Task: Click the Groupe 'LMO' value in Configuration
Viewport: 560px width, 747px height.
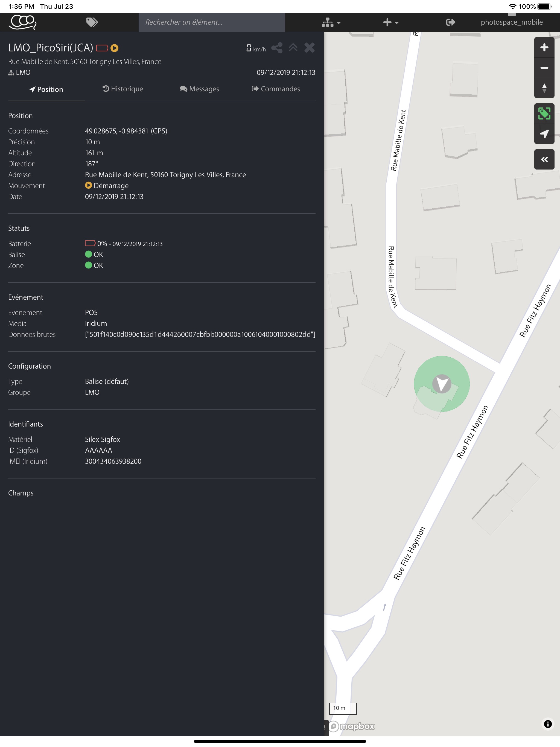Action: click(x=92, y=392)
